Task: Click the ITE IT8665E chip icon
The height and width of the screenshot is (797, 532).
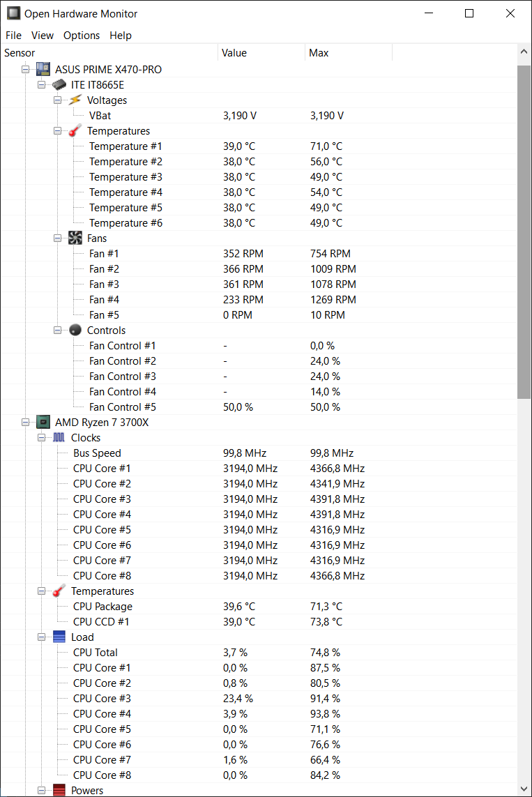Action: 59,84
